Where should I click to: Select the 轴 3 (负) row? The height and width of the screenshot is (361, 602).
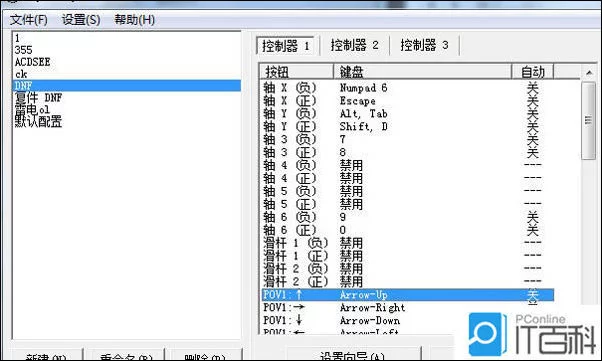[x=408, y=140]
